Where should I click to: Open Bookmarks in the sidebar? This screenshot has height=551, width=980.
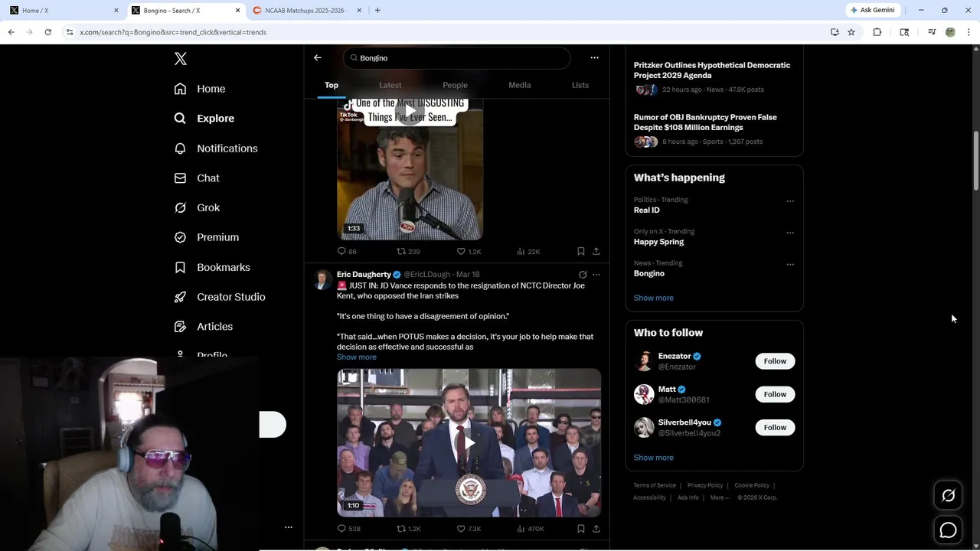[x=212, y=267]
